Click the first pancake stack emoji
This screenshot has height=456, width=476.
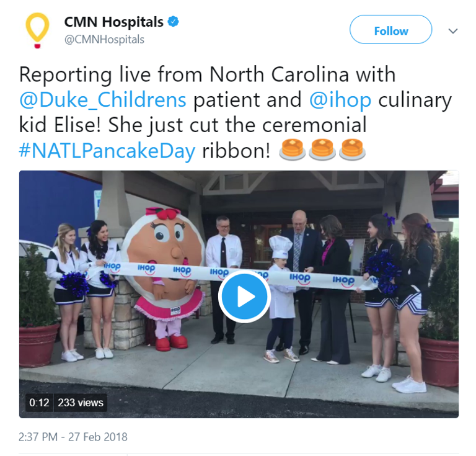pyautogui.click(x=292, y=149)
